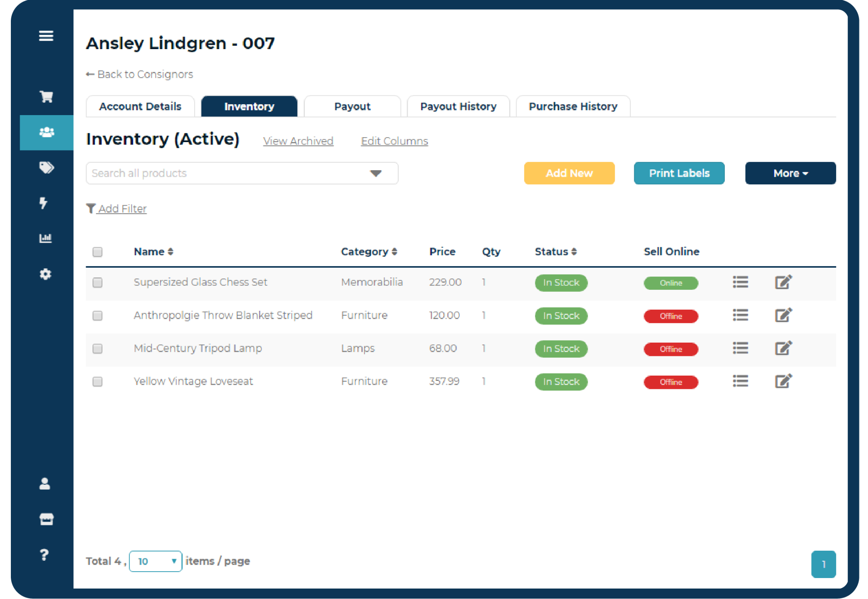
Task: Edit the Yellow Vintage Loveseat item
Action: click(783, 381)
